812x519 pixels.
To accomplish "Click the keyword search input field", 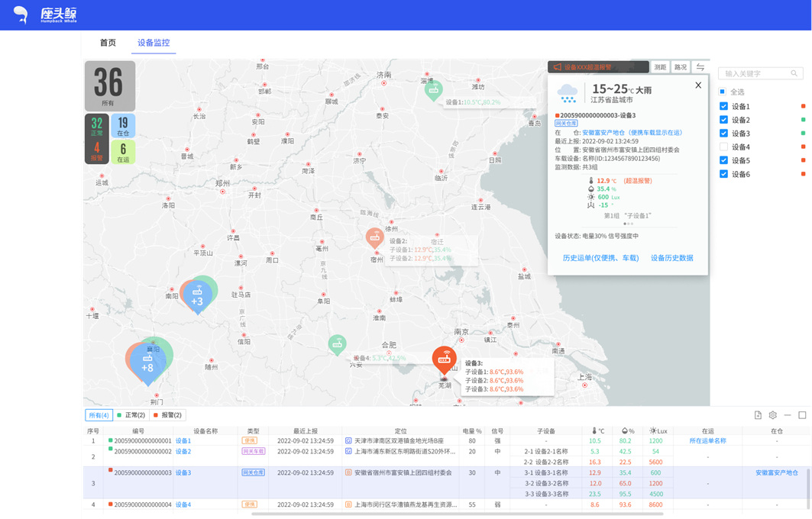I will [755, 73].
